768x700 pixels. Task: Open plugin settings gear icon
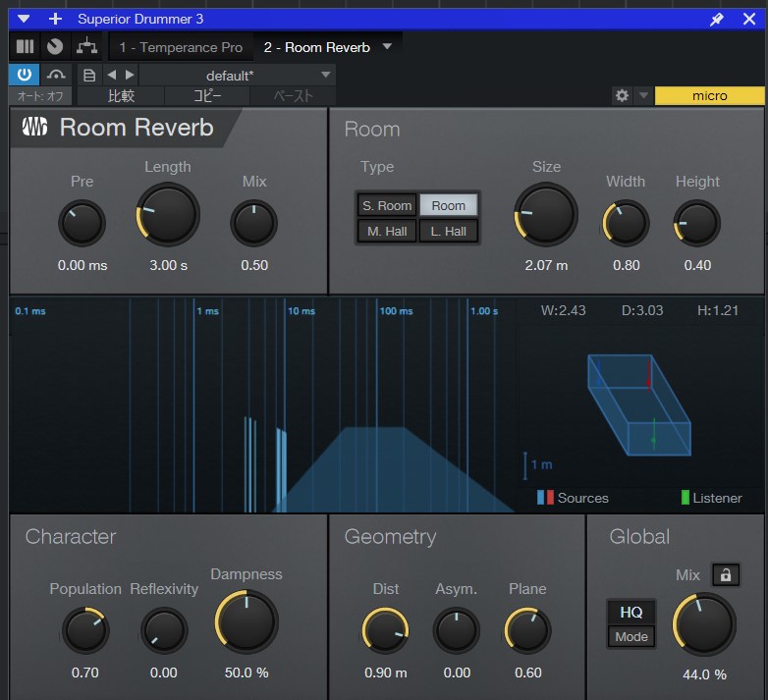click(621, 95)
